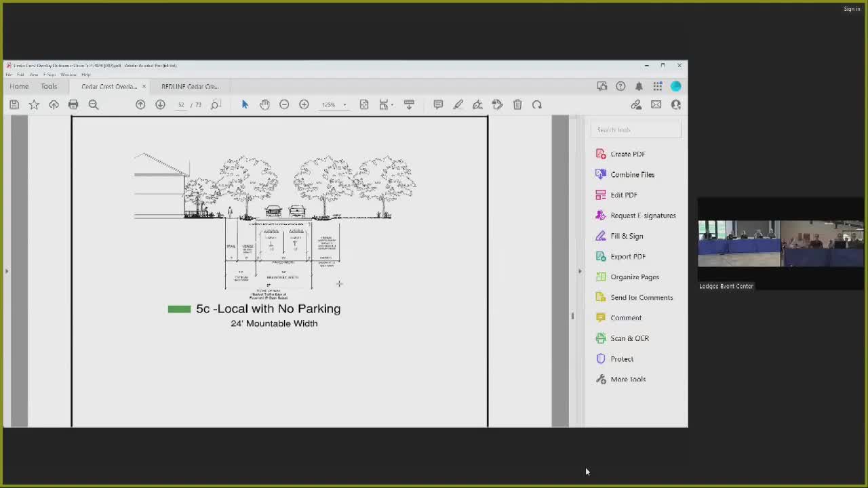Open the Tools tab
The width and height of the screenshot is (868, 488).
49,86
